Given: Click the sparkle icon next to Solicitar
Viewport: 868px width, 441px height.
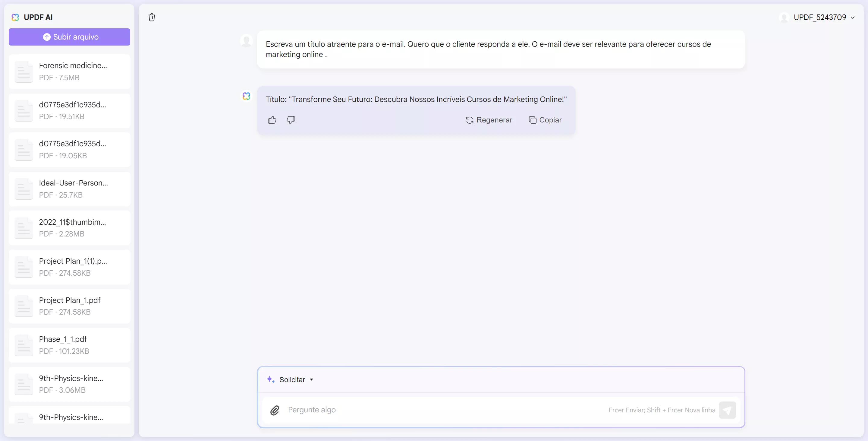Looking at the screenshot, I should coord(271,379).
